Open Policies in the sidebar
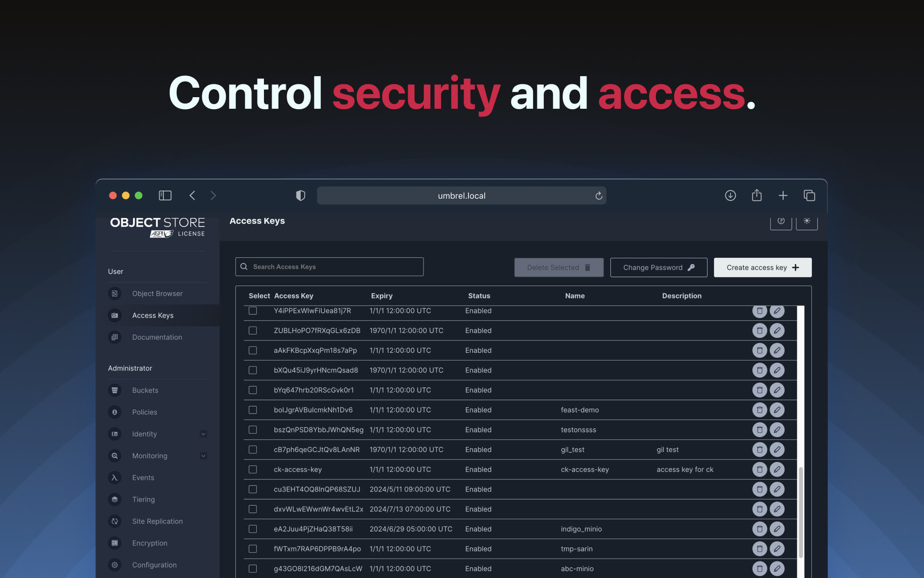Image resolution: width=924 pixels, height=578 pixels. tap(144, 412)
